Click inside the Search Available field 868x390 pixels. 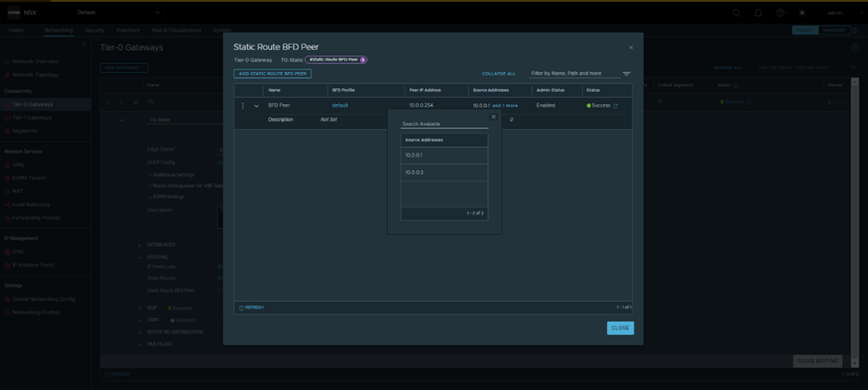tap(443, 124)
